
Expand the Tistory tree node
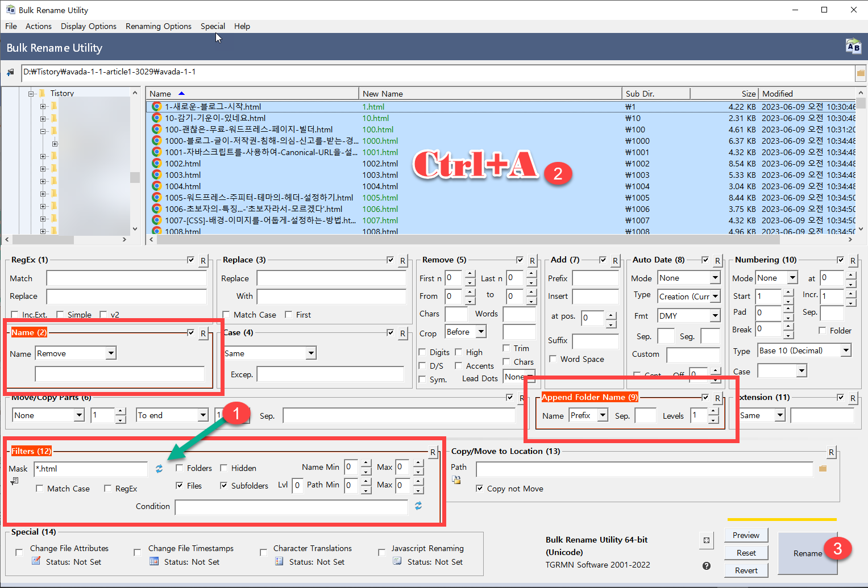tap(32, 94)
